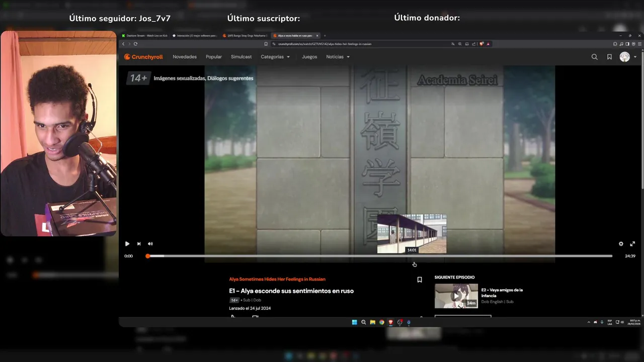This screenshot has width=644, height=362.
Task: Open the Novedades menu item
Action: pyautogui.click(x=185, y=57)
